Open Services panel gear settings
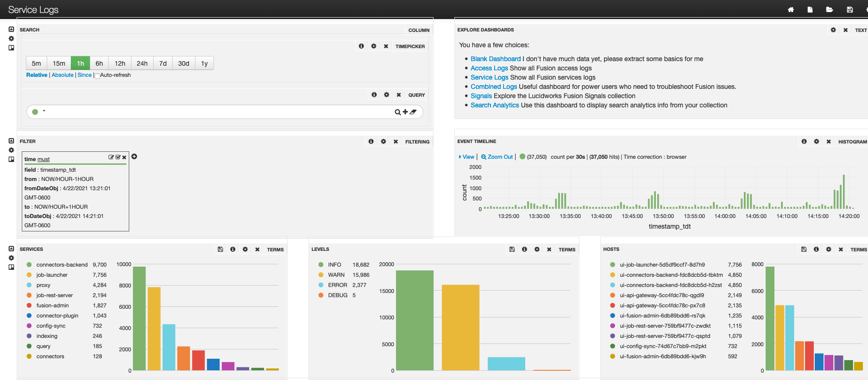The image size is (868, 380). (245, 249)
